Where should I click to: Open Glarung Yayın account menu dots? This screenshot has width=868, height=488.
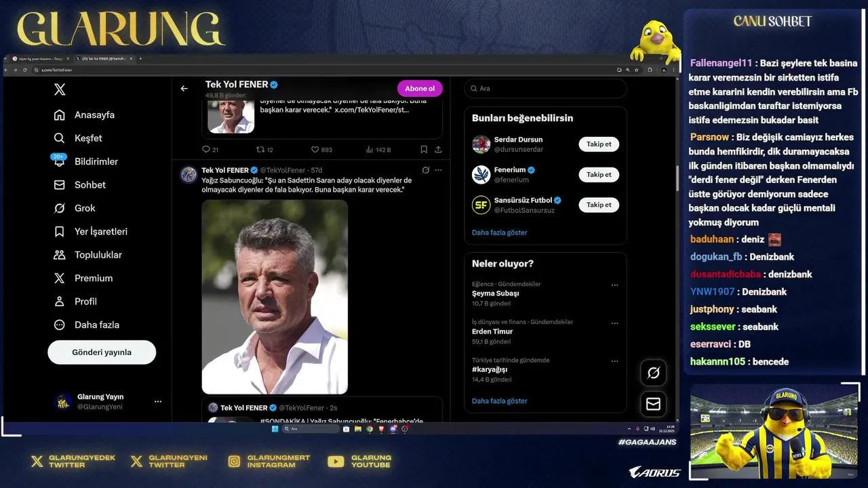(x=158, y=401)
